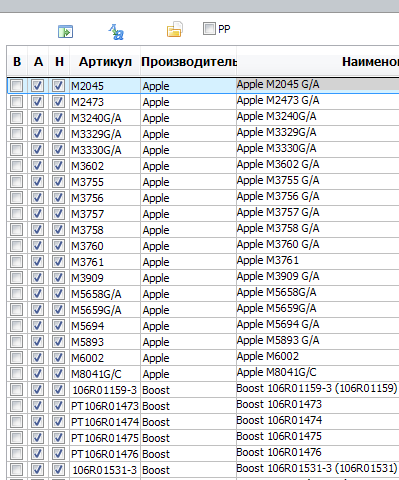Sort by column header В
Image resolution: width=399 pixels, height=480 pixels.
tap(17, 62)
